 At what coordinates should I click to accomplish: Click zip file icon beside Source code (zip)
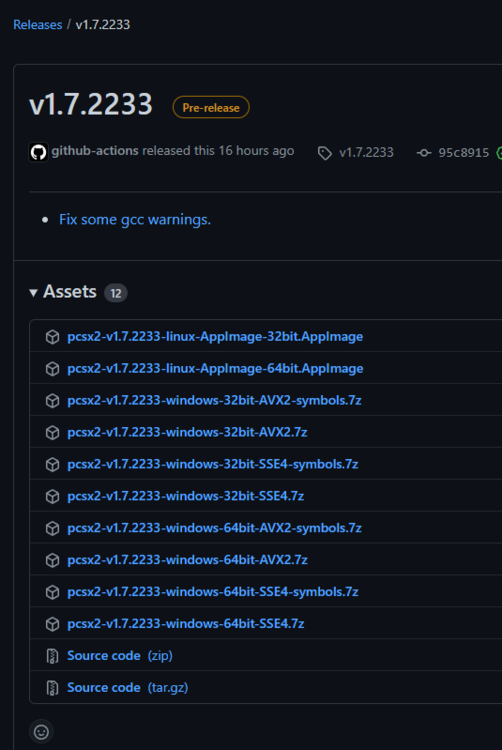pos(52,656)
